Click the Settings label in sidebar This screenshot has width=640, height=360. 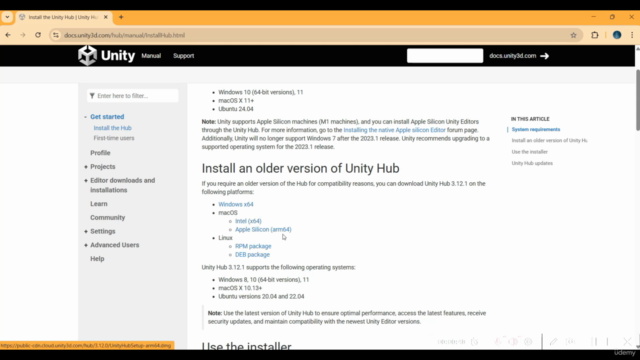click(x=102, y=231)
